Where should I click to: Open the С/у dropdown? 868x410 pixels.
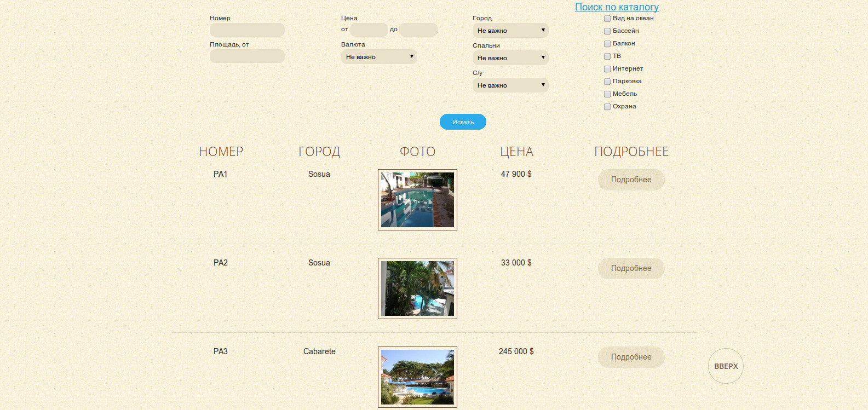[x=510, y=85]
